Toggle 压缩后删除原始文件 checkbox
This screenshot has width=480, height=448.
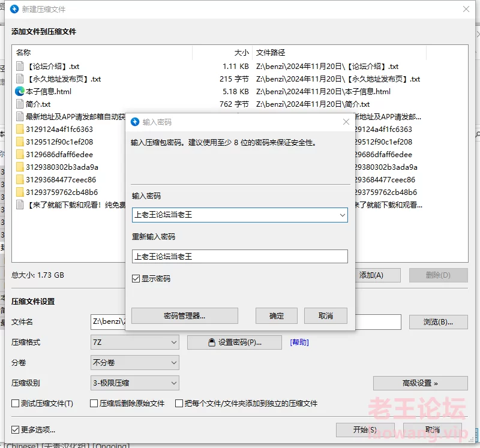[x=94, y=404]
